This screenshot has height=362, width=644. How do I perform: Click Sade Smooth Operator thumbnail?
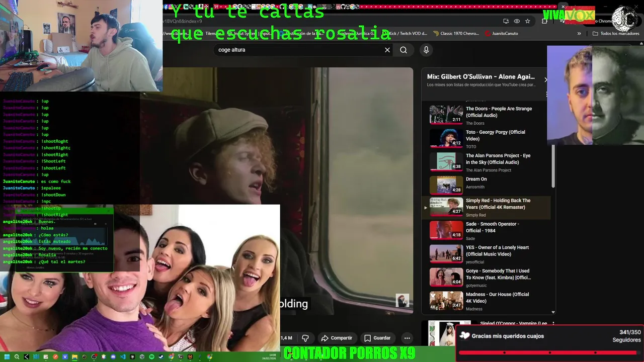[x=446, y=230]
